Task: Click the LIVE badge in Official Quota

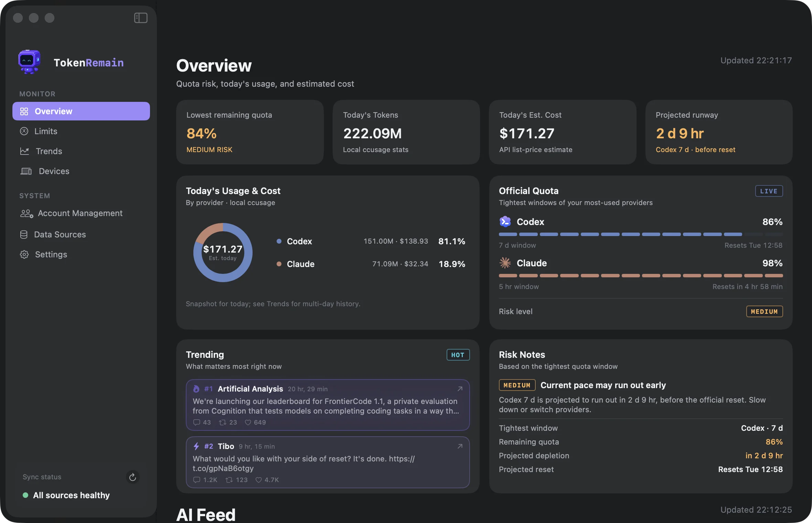Action: [769, 191]
